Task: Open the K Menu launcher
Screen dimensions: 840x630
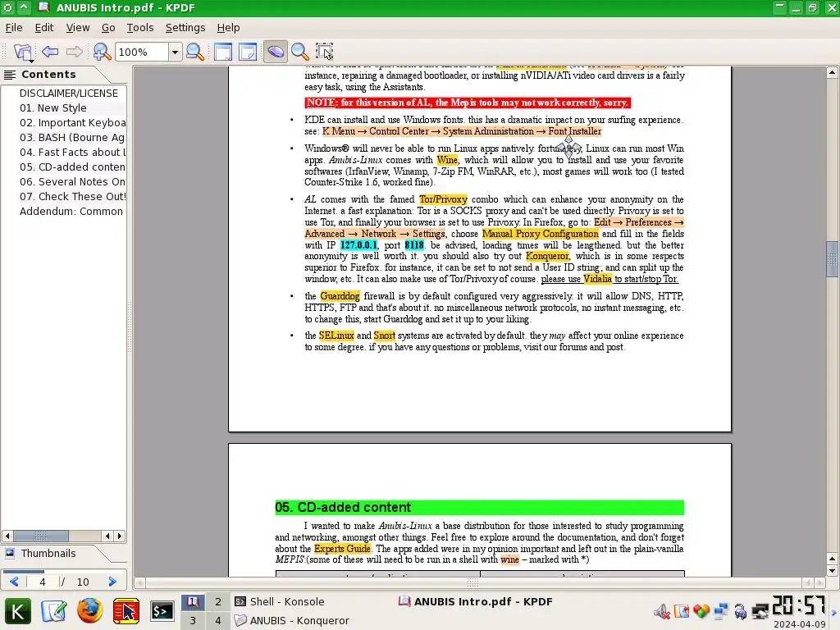Action: 18,611
